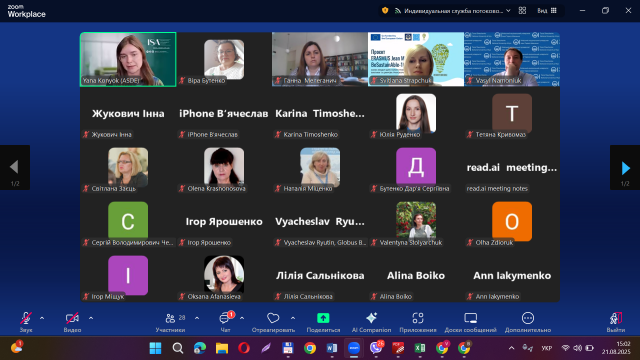Image resolution: width=640 pixels, height=360 pixels.
Task: Click the React heart icon
Action: (273, 318)
